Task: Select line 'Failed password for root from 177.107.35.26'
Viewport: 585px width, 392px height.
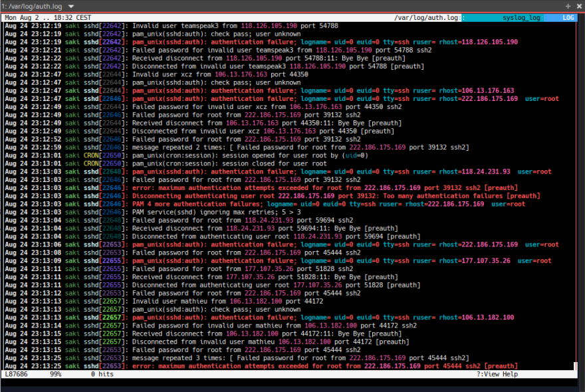Action: tap(179, 269)
